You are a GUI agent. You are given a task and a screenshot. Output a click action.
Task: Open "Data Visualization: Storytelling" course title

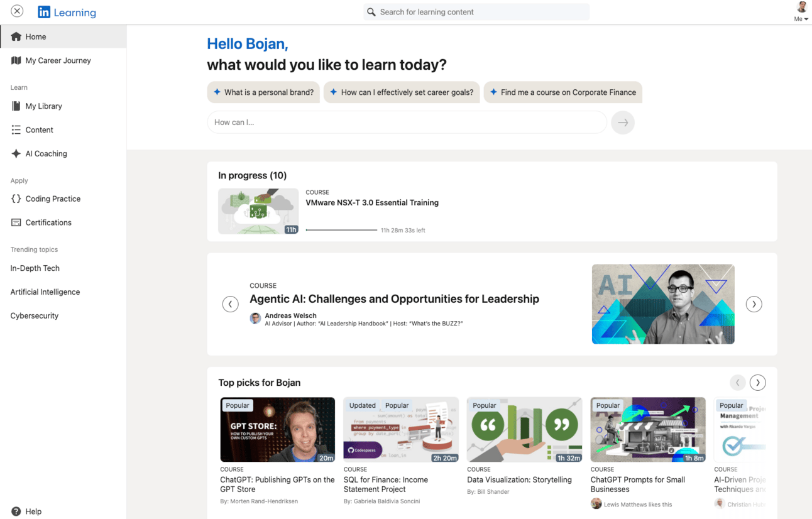coord(520,480)
